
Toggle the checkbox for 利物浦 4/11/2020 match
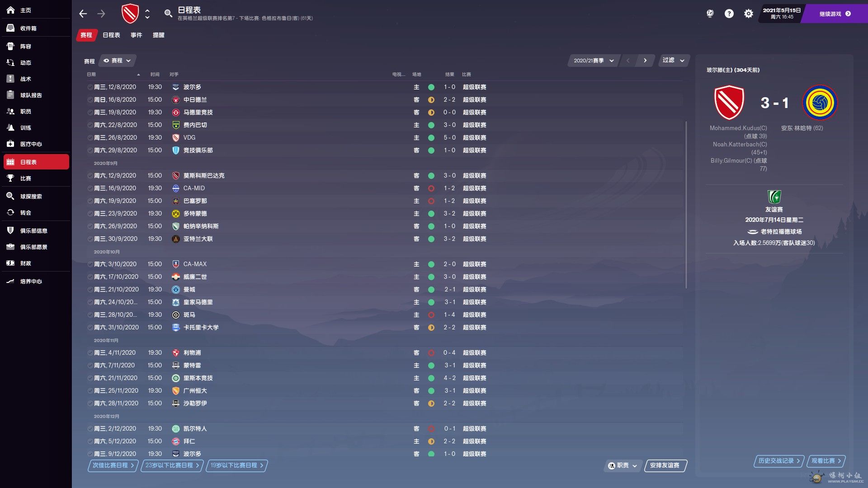click(90, 353)
